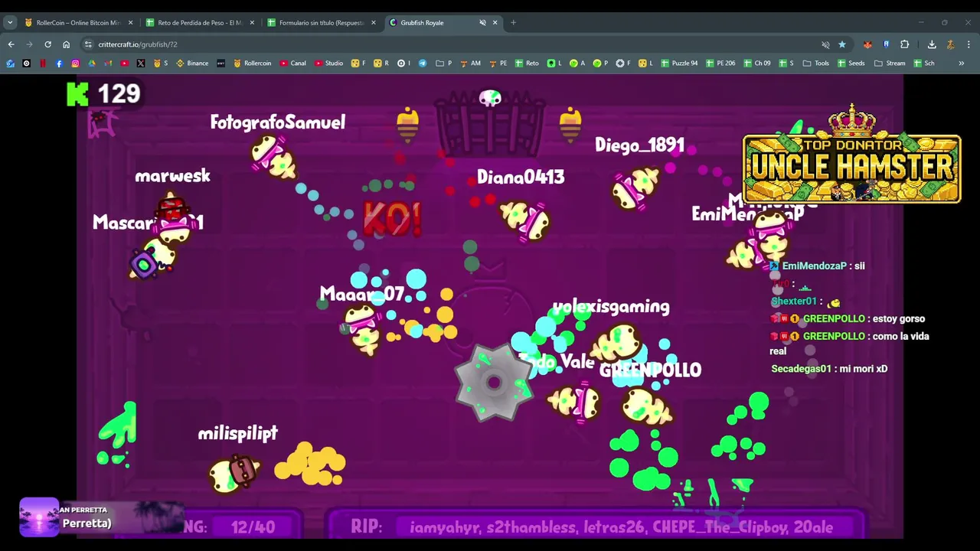
Task: Click the spinning saw blade in arena
Action: (493, 383)
